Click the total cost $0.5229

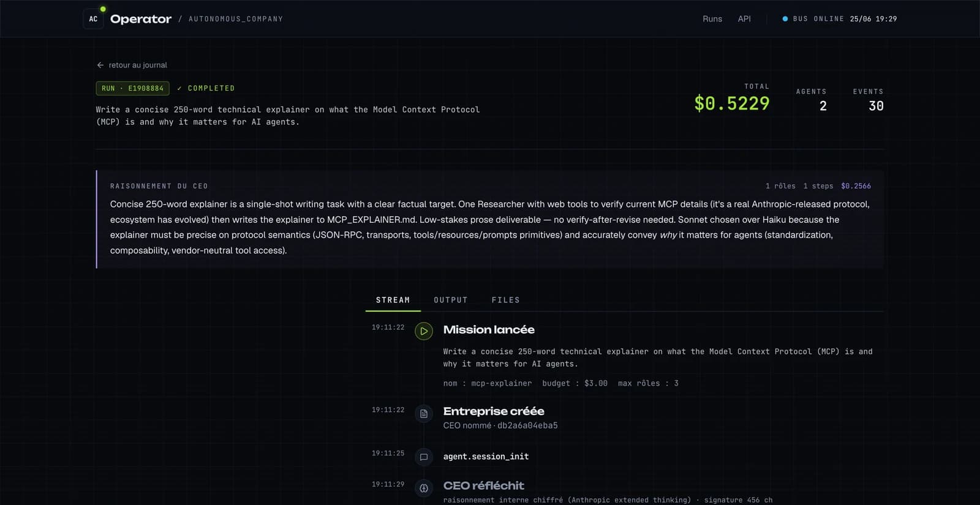coord(732,103)
